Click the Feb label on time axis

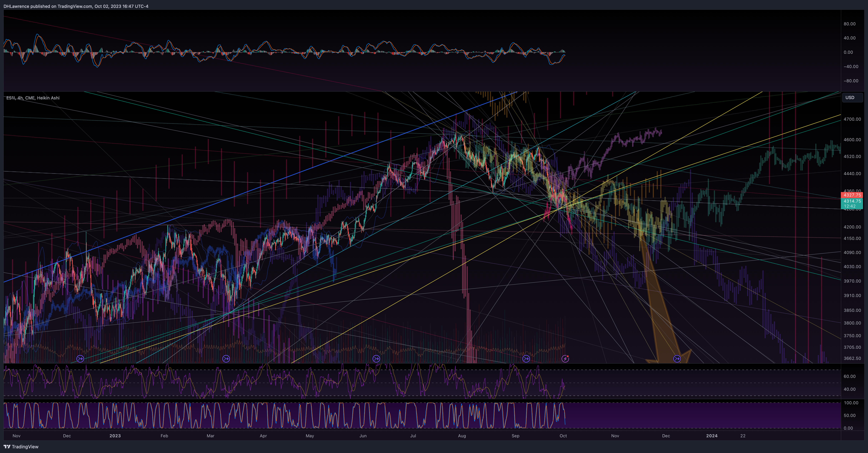pyautogui.click(x=164, y=436)
